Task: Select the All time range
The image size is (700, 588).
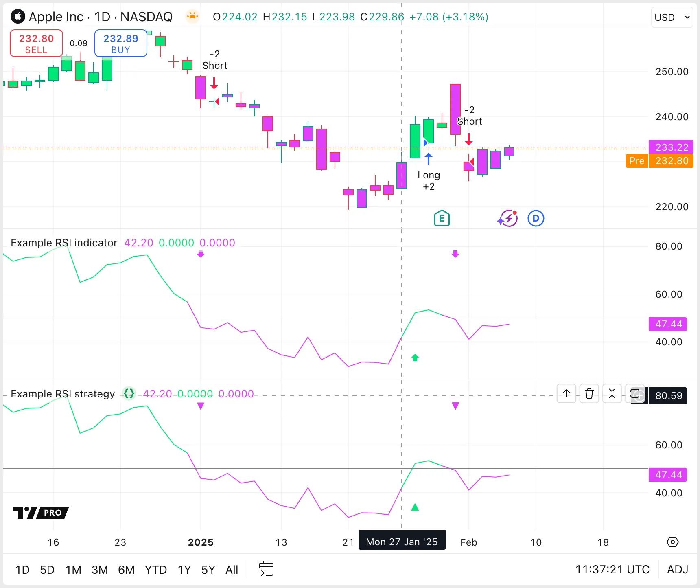Action: tap(232, 570)
